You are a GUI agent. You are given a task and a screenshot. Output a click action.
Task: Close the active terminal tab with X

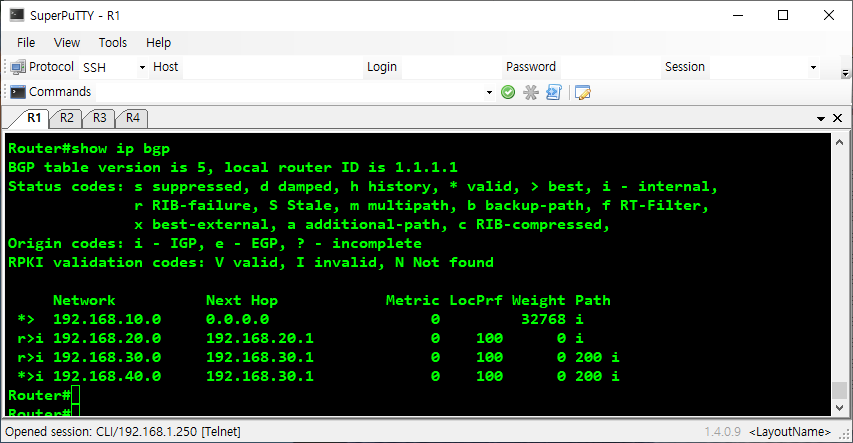click(x=838, y=118)
